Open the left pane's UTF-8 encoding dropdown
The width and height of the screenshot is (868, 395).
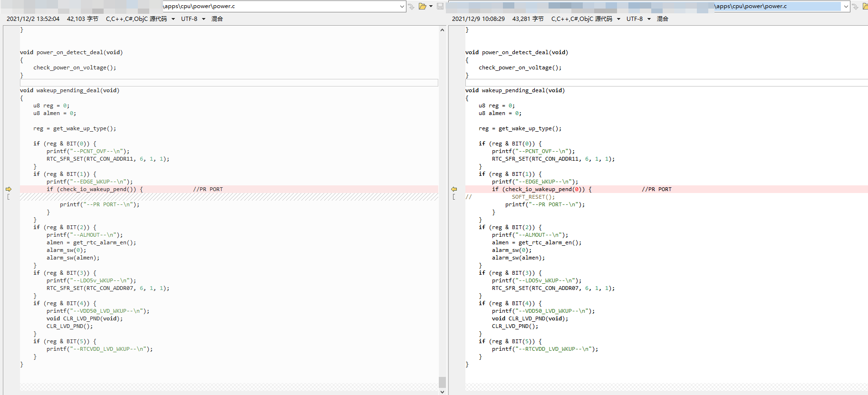pyautogui.click(x=203, y=19)
